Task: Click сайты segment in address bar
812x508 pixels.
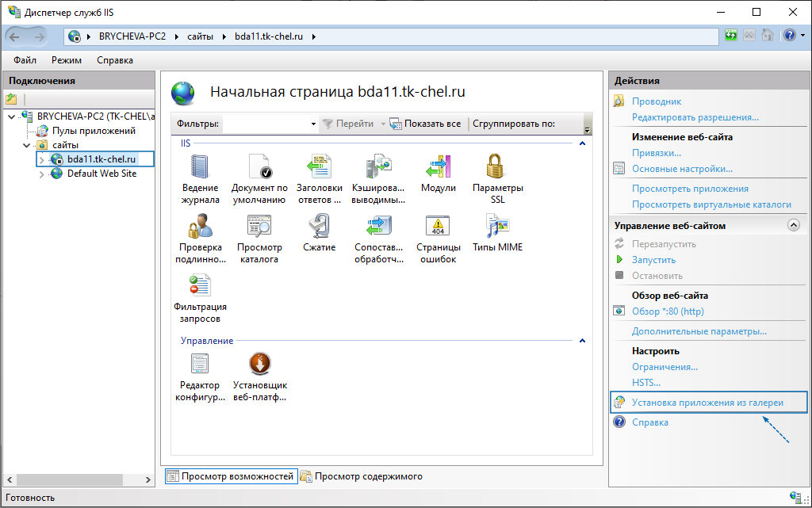Action: click(x=200, y=36)
